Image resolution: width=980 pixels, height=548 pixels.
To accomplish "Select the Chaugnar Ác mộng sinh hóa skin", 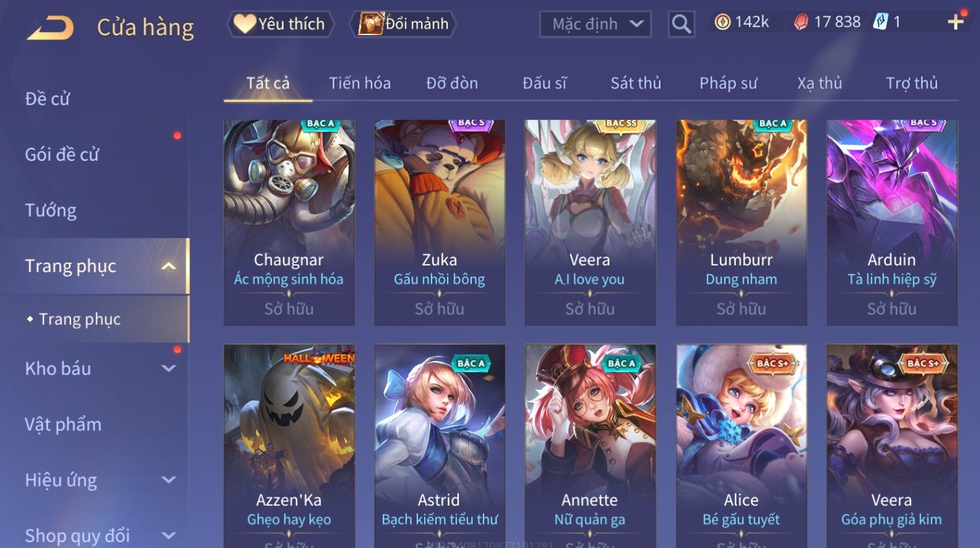I will pos(289,222).
